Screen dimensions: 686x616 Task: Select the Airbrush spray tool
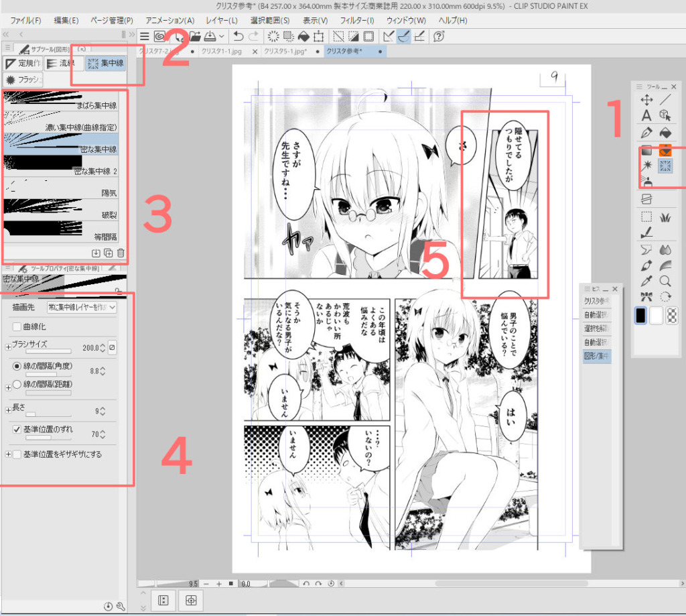[646, 181]
